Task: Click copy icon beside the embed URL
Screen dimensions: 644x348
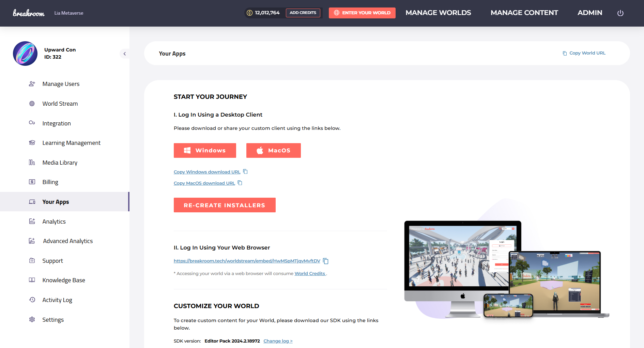Action: pyautogui.click(x=326, y=261)
